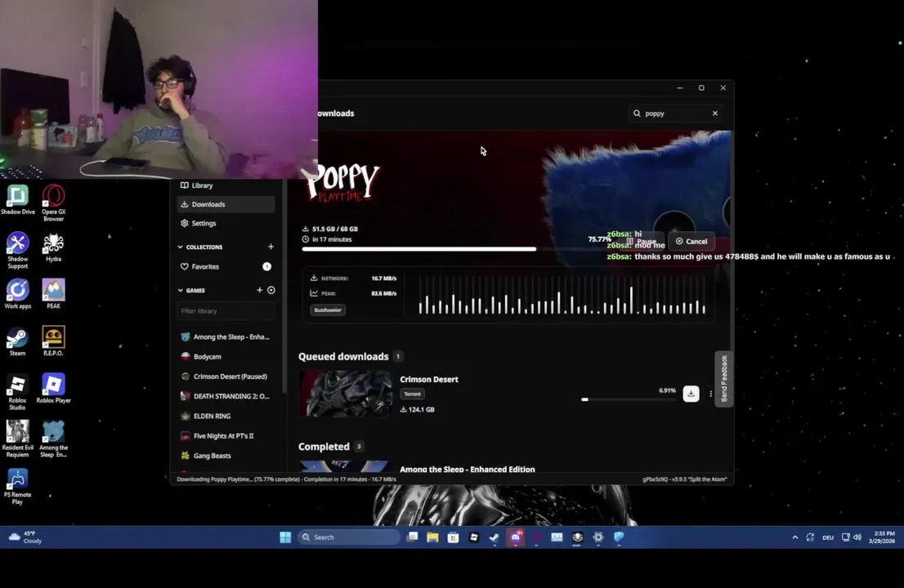
Task: Open the Hydra desktop shortcut
Action: click(x=53, y=247)
